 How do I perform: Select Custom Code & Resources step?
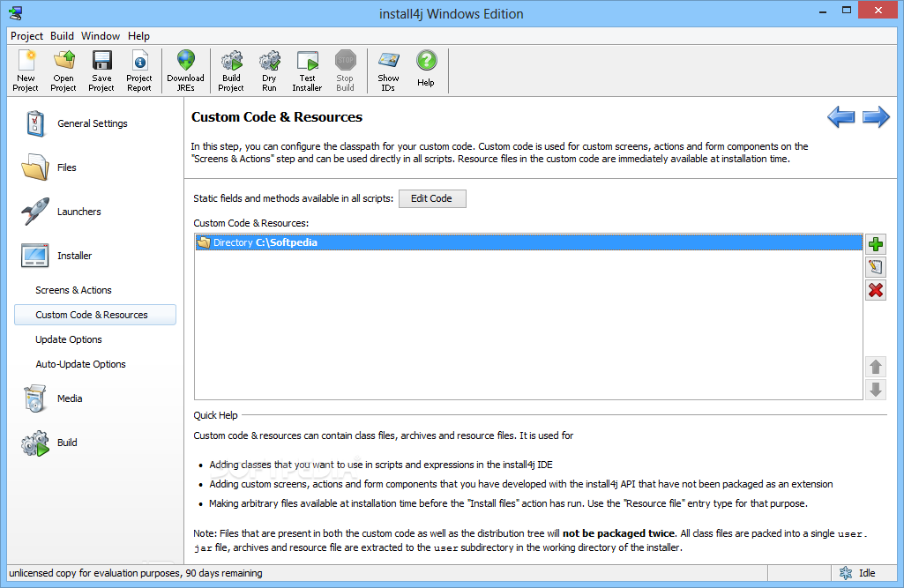(x=95, y=315)
